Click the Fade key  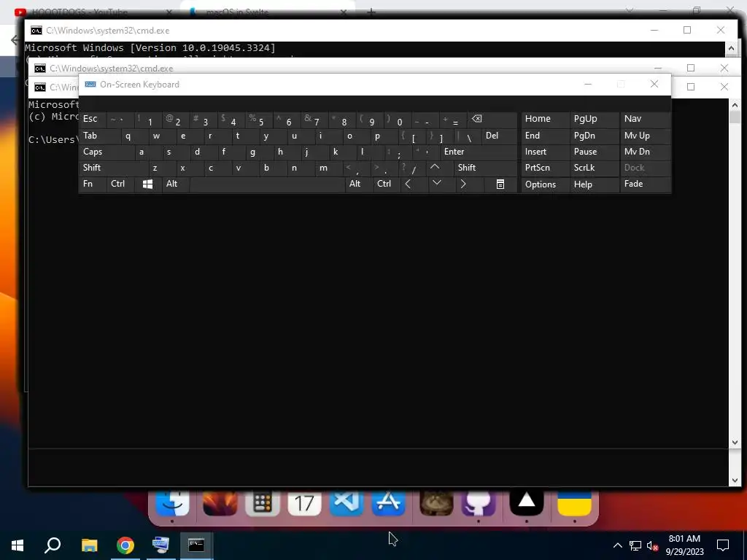pyautogui.click(x=645, y=184)
